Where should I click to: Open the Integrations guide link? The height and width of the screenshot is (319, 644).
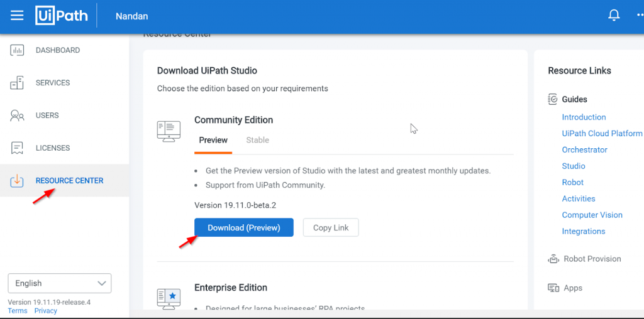(584, 231)
